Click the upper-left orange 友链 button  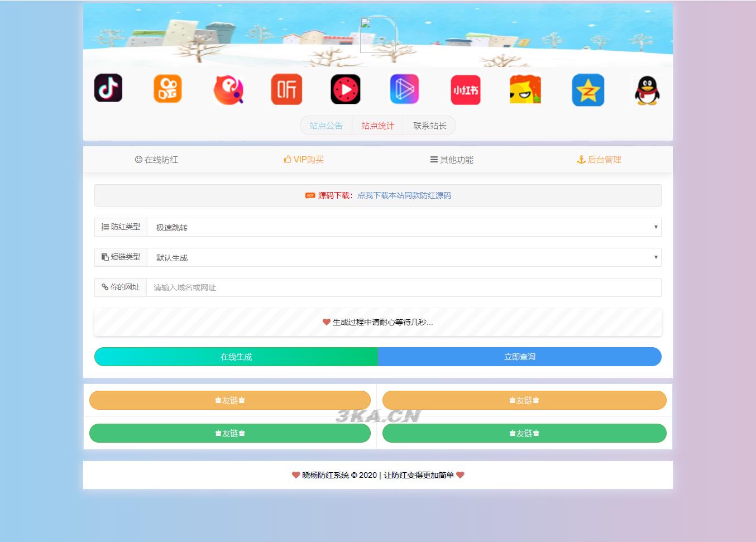click(x=230, y=400)
